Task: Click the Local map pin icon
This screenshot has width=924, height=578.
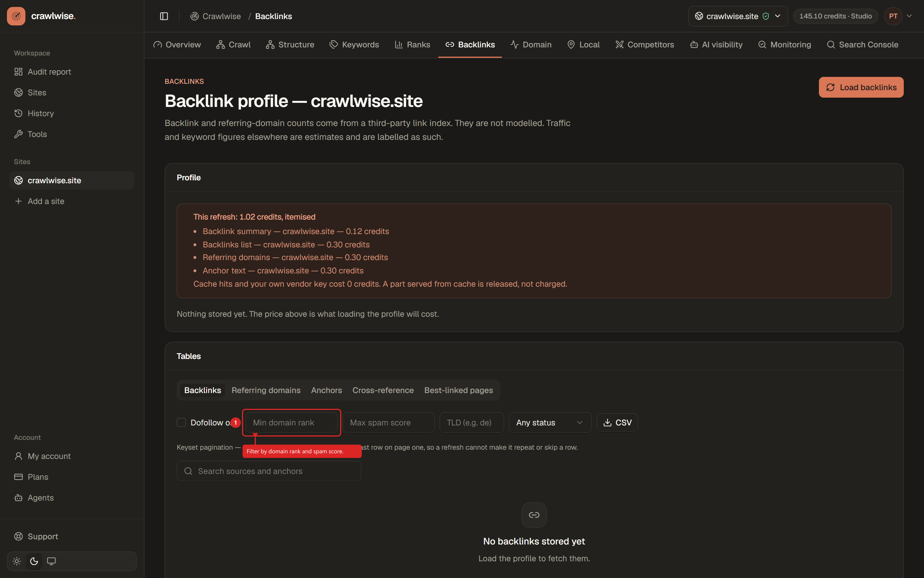Action: tap(571, 45)
